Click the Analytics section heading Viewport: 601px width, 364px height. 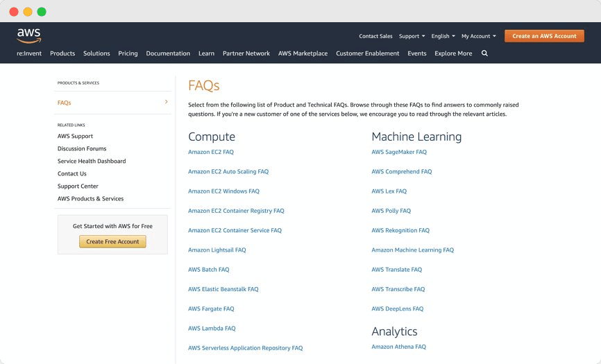(x=394, y=331)
